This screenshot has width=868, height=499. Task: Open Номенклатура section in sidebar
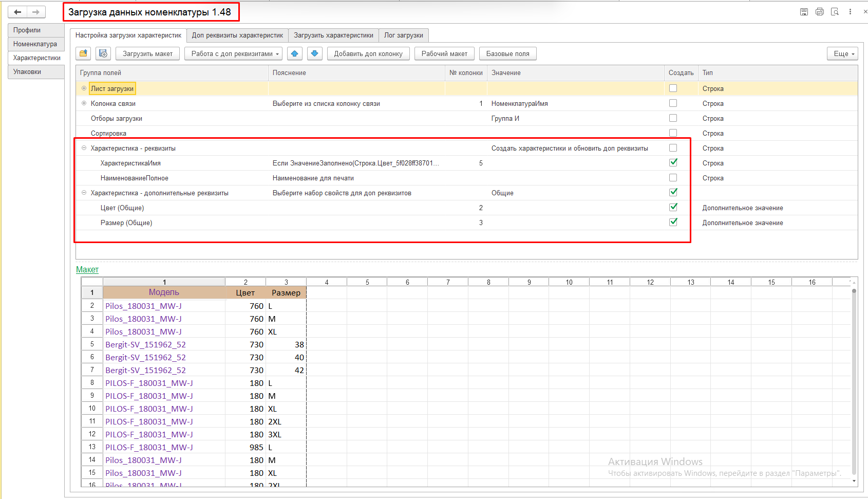[35, 44]
